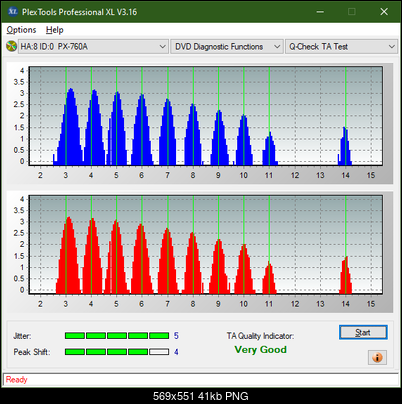Expand the Q-Check TA Test dropdown
402x404 pixels.
tap(342, 47)
